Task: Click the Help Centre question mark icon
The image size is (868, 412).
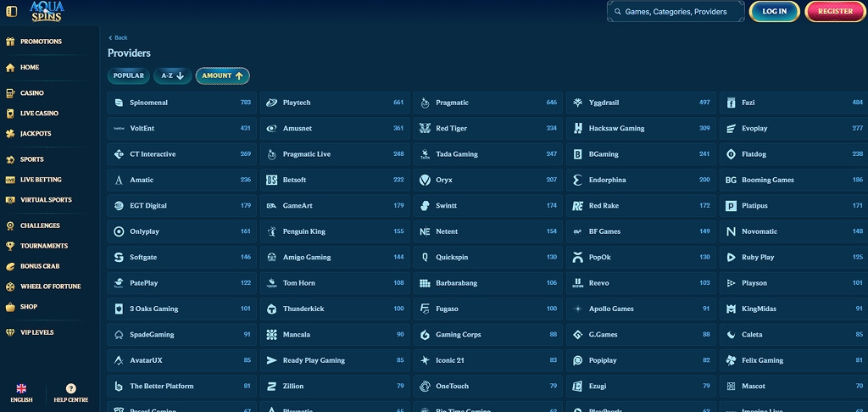Action: coord(71,388)
